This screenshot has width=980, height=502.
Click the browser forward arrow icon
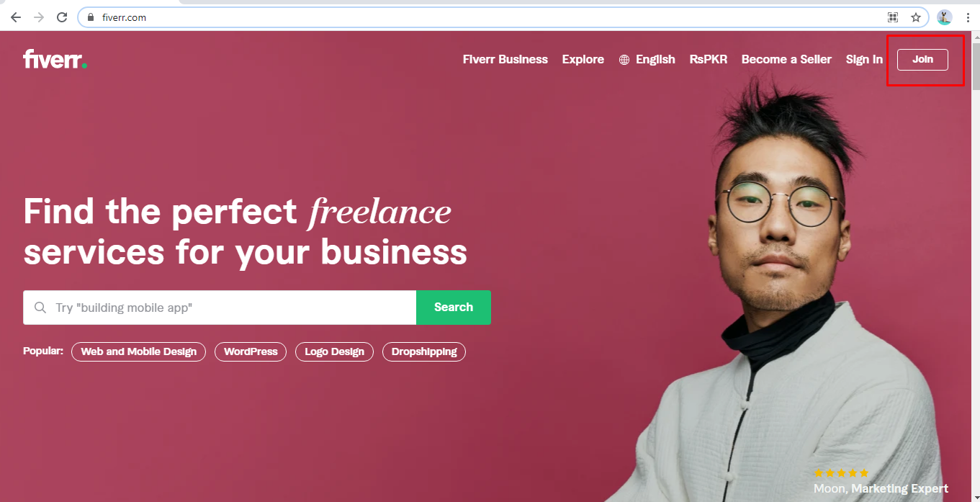point(39,17)
